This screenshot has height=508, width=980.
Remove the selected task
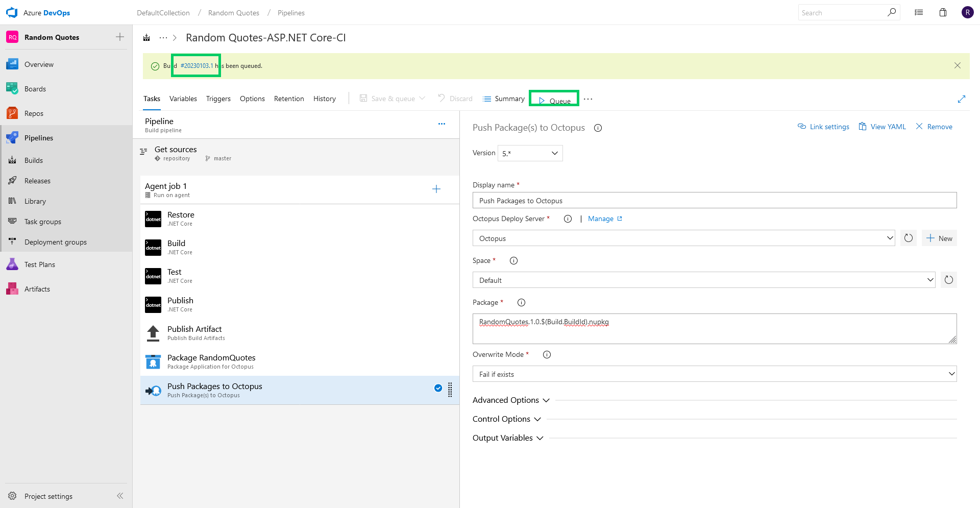point(934,127)
